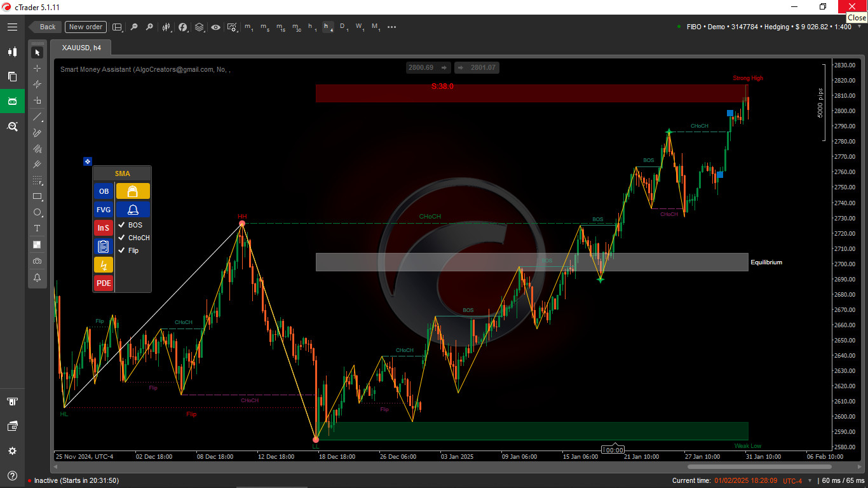868x488 pixels.
Task: Select the Trend Line drawing tool
Action: tap(37, 117)
